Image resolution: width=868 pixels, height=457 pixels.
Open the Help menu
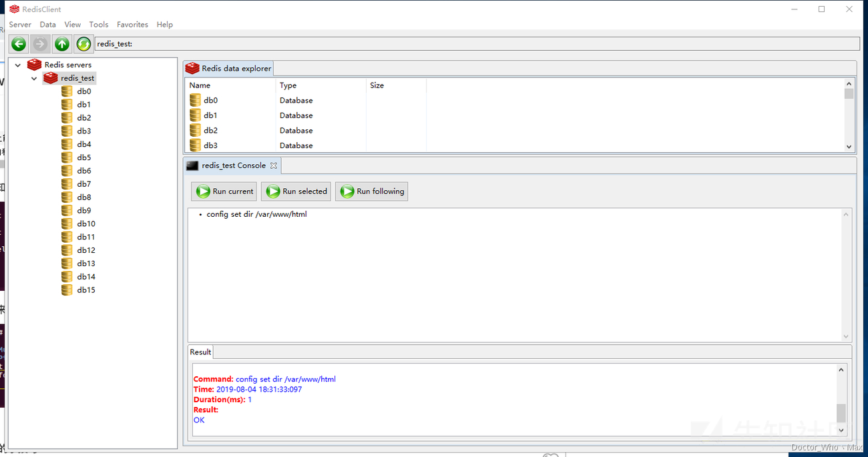click(x=165, y=25)
